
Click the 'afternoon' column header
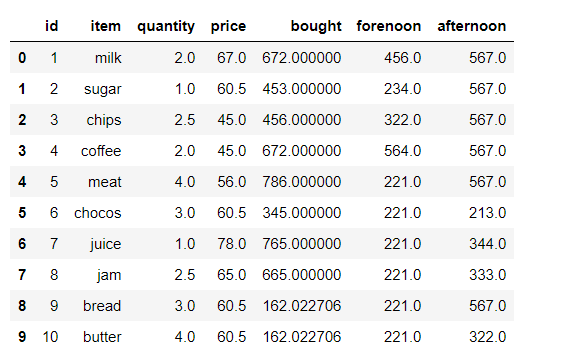471,26
